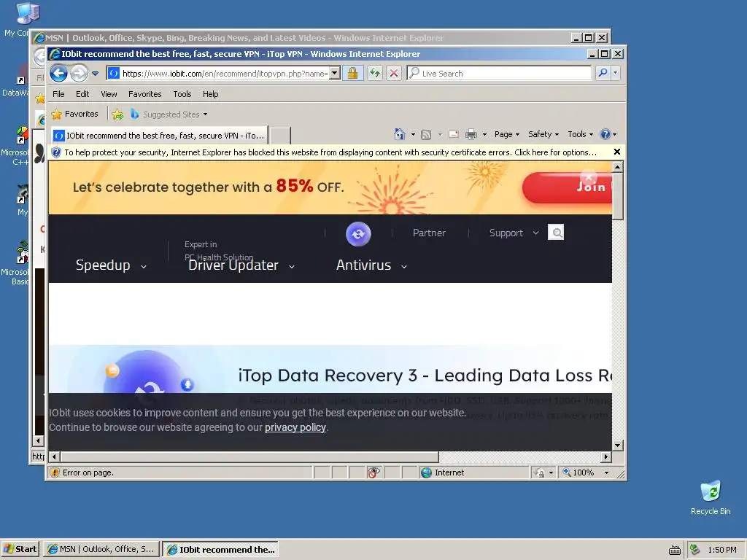Click the privacy report blocked-cookie status icon

click(374, 472)
